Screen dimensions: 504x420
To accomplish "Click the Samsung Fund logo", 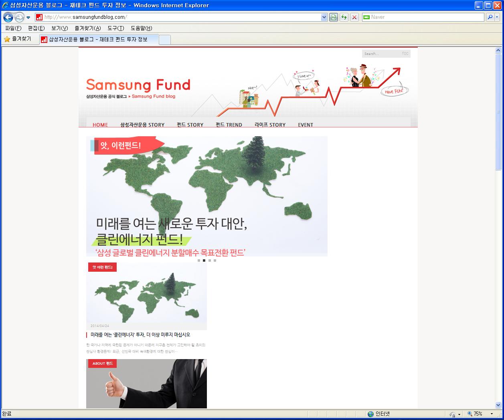I will coord(138,85).
